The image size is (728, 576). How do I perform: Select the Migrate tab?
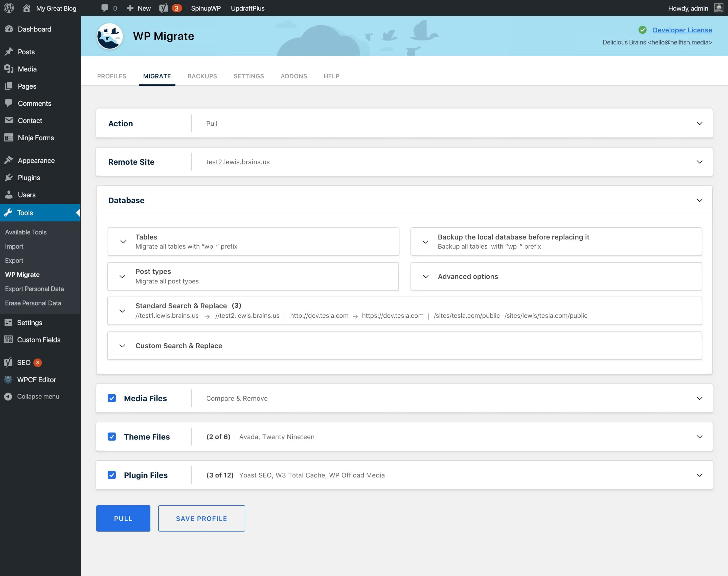[x=157, y=76]
